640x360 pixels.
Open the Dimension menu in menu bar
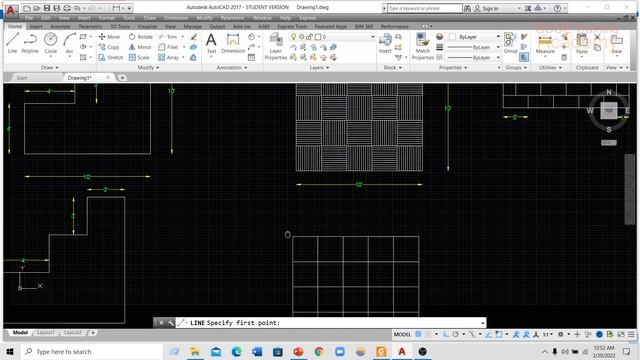click(x=176, y=18)
